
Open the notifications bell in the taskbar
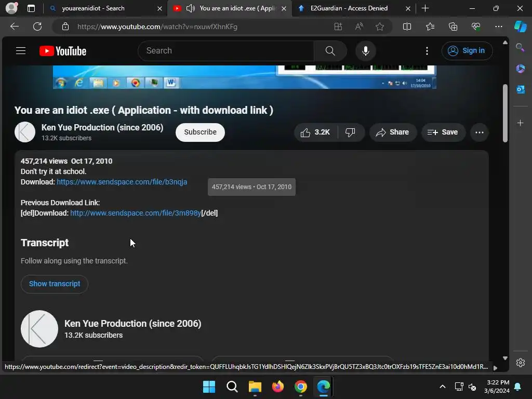pos(518,387)
